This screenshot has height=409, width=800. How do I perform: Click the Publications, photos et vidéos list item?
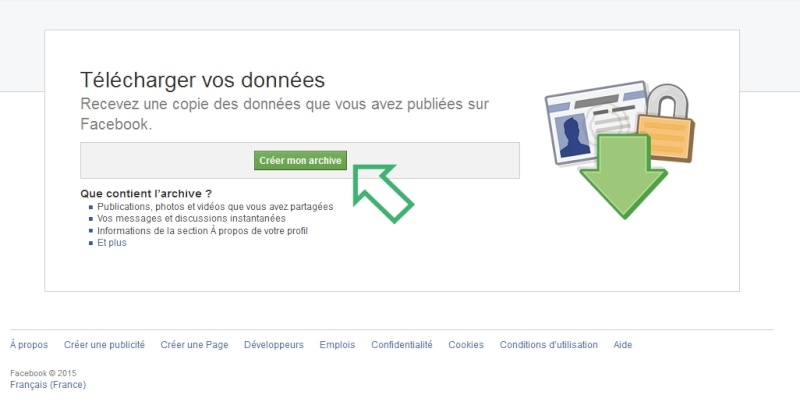[x=215, y=207]
